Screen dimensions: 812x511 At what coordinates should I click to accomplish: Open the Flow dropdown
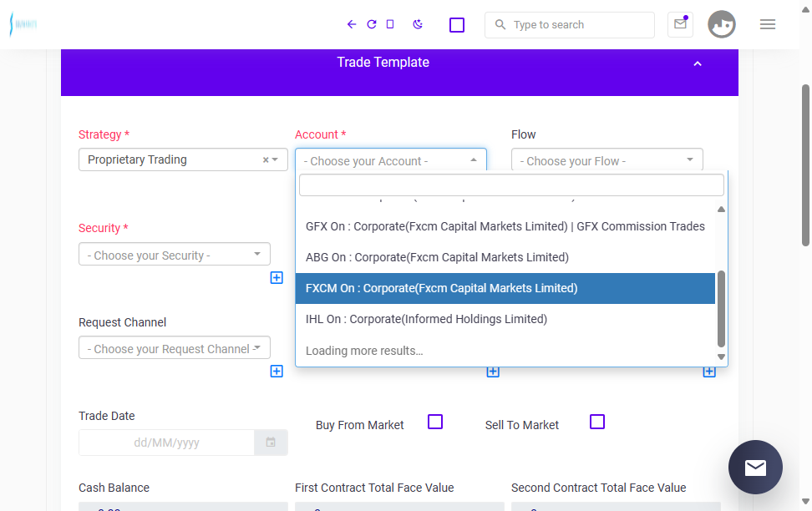point(607,160)
